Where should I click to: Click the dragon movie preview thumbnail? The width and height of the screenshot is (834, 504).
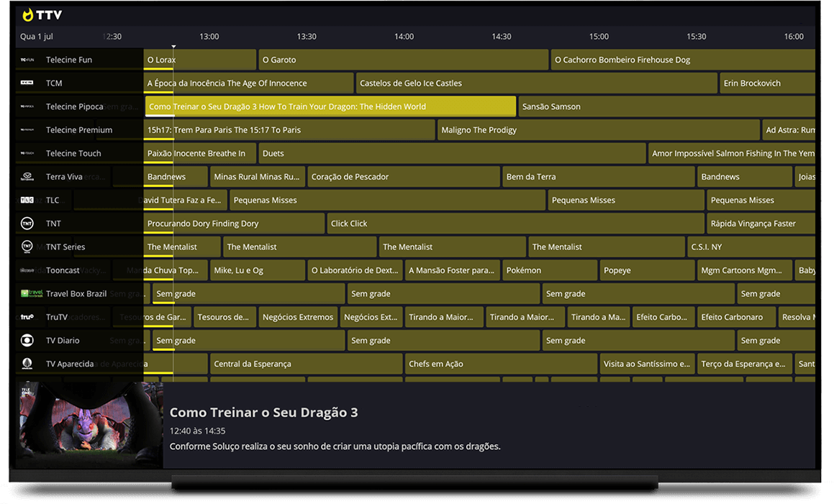tap(90, 425)
